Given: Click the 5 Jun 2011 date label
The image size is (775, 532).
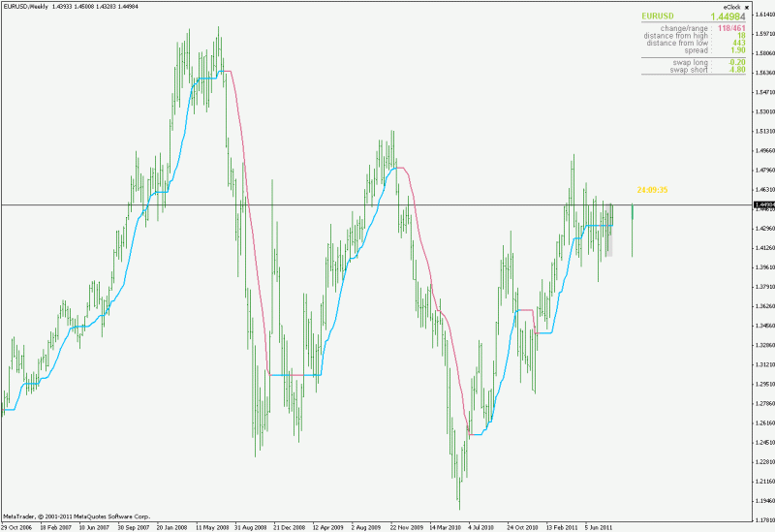Looking at the screenshot, I should pos(599,527).
